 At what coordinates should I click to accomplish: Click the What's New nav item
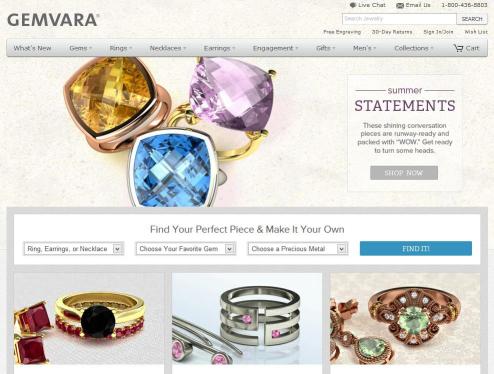[x=32, y=48]
